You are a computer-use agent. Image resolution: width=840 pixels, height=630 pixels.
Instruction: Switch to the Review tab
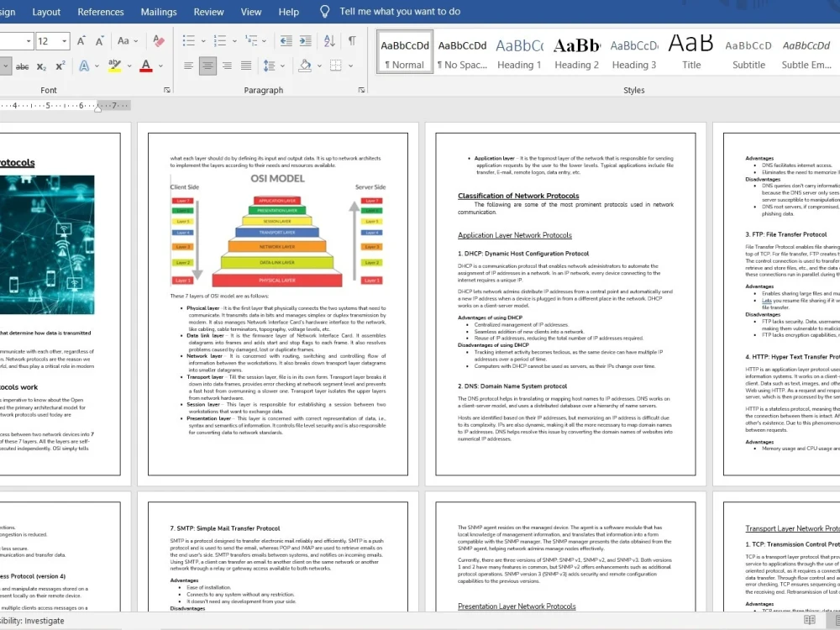pyautogui.click(x=208, y=12)
